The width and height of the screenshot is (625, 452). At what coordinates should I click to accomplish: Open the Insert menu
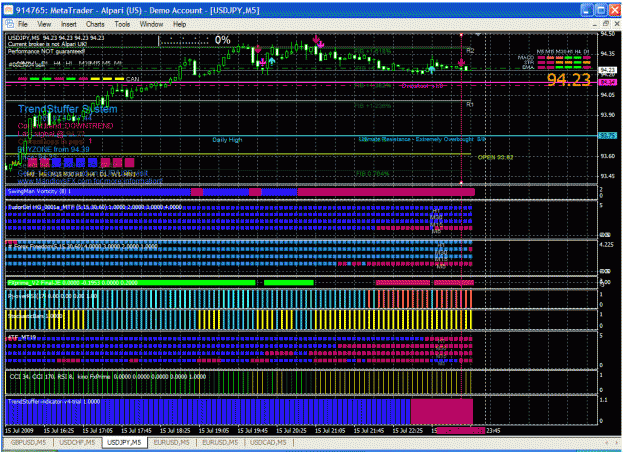pyautogui.click(x=69, y=24)
